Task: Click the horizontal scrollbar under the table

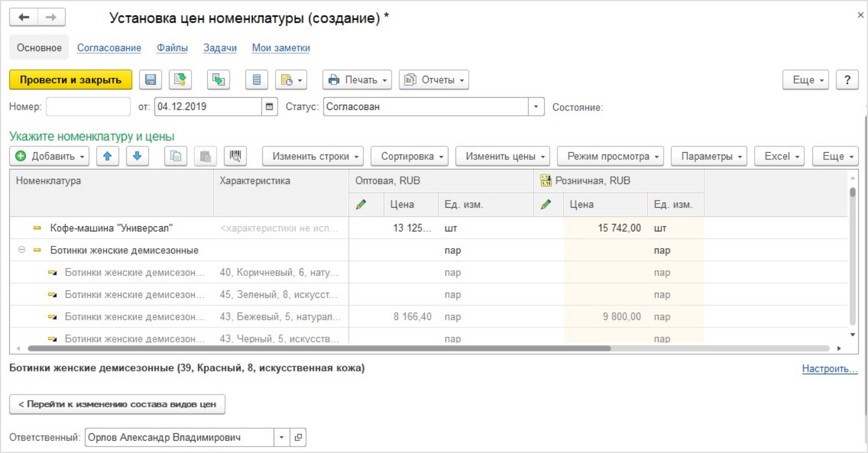Action: click(318, 349)
